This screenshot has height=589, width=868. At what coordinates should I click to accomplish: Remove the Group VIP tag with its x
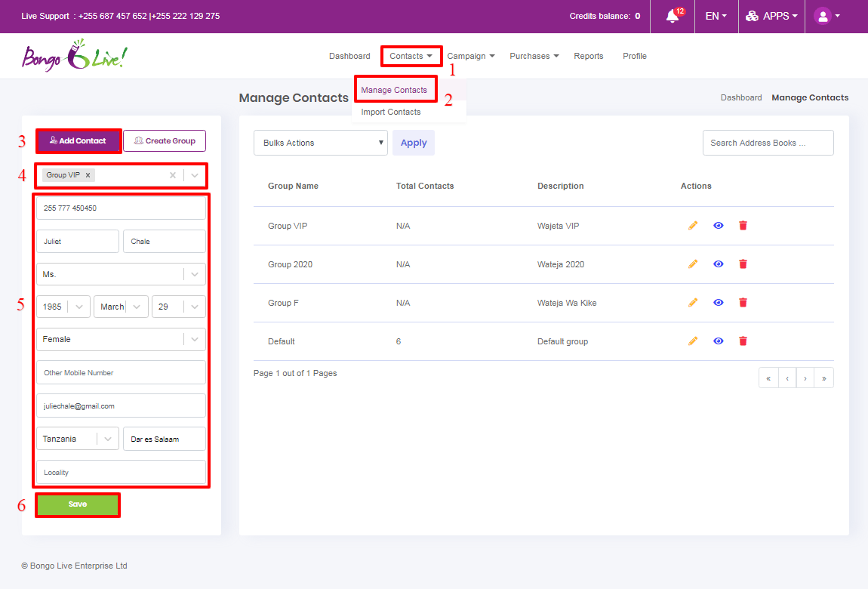click(88, 175)
